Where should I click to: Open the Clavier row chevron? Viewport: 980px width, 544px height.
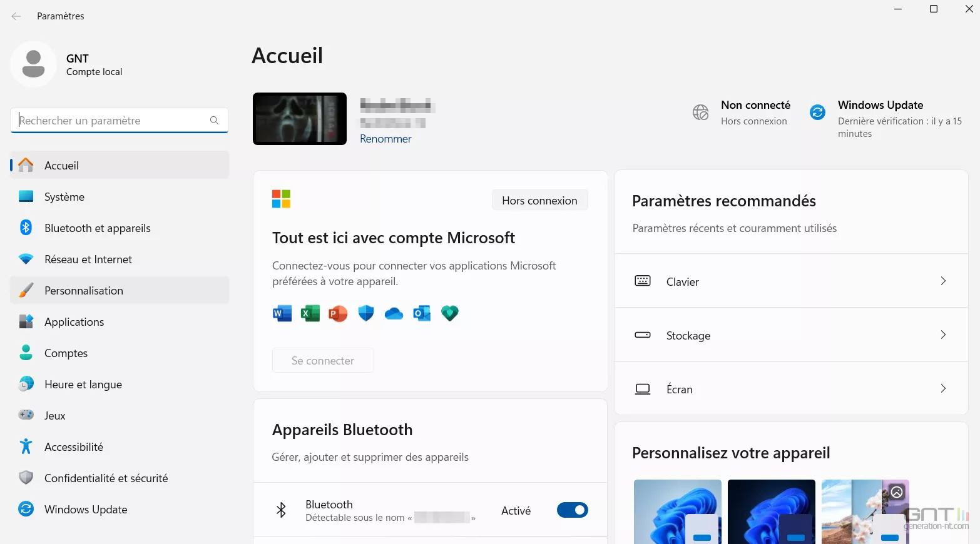[943, 281]
